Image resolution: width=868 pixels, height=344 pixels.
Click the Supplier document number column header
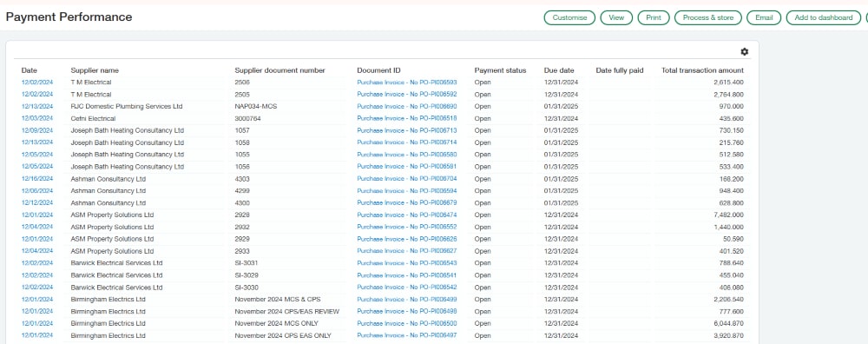click(x=280, y=70)
